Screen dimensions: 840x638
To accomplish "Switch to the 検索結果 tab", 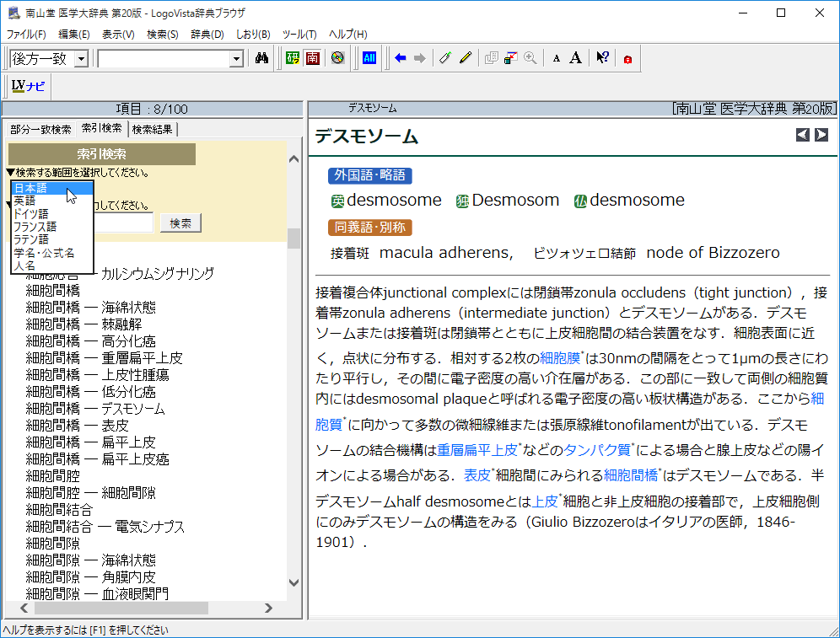I will click(x=153, y=129).
